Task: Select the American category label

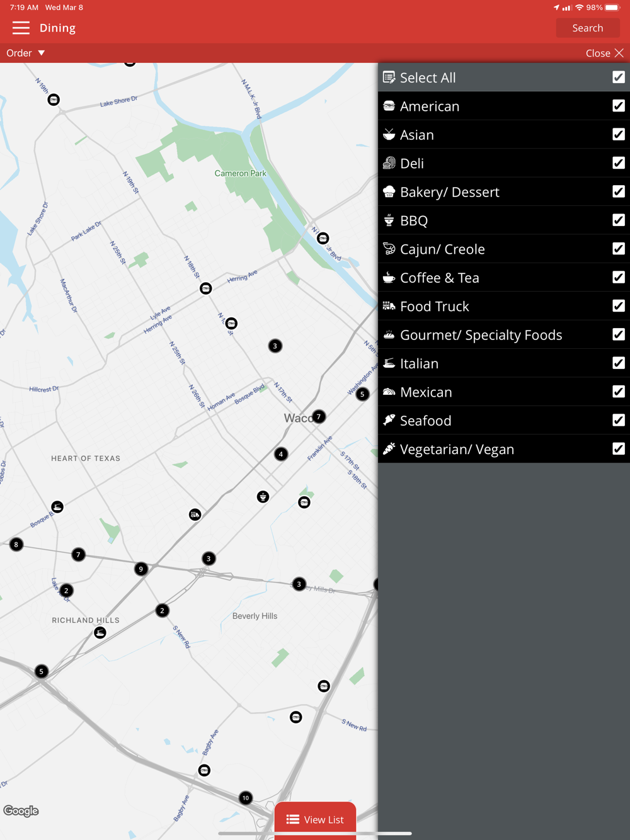Action: click(x=430, y=106)
